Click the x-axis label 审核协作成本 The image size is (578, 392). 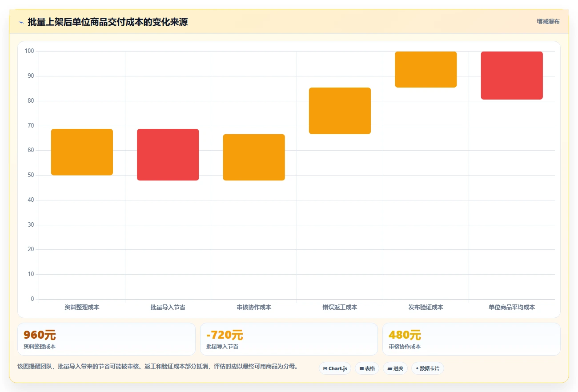click(254, 307)
